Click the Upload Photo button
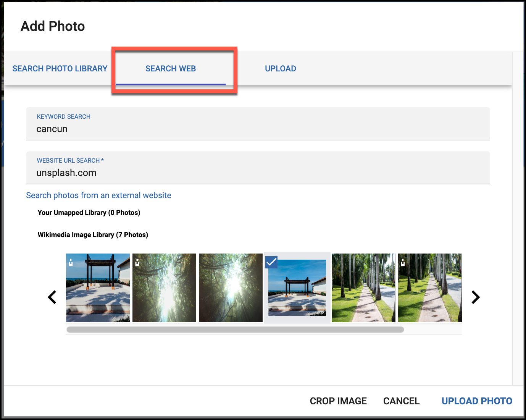526x420 pixels. point(477,401)
